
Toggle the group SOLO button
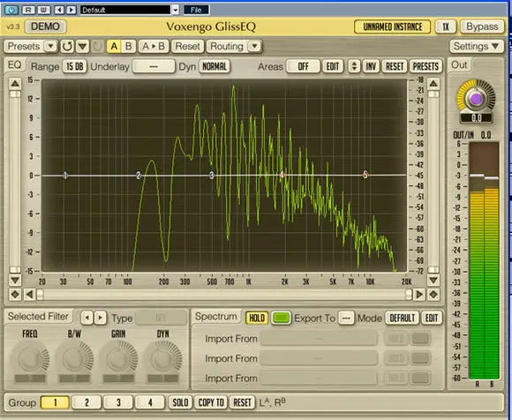(x=180, y=402)
